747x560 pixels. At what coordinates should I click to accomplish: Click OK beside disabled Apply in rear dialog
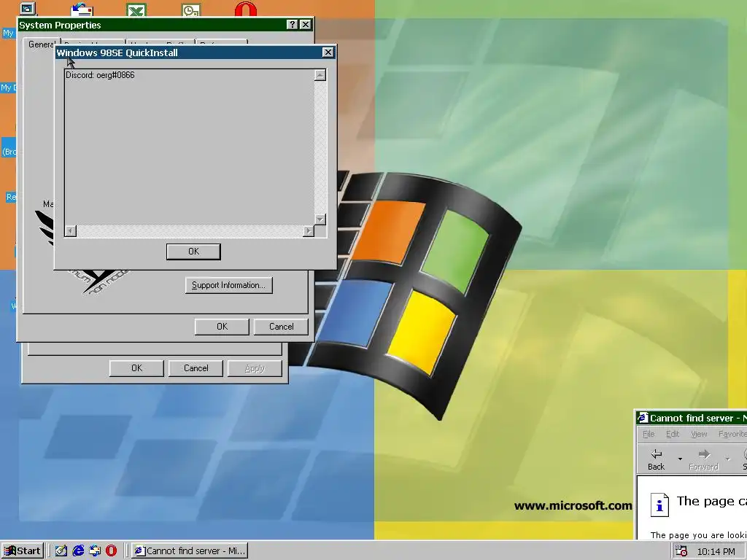tap(136, 368)
